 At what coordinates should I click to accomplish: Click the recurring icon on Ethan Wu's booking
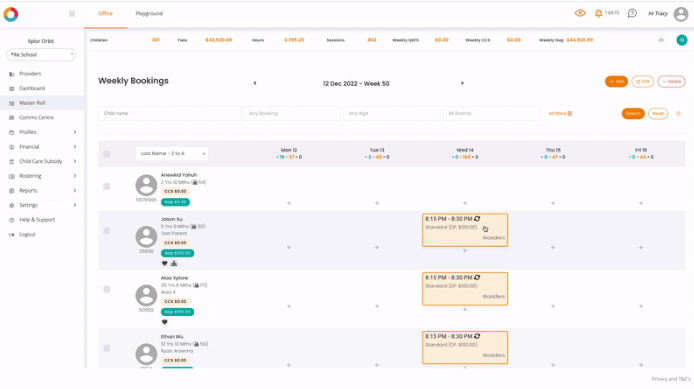477,336
